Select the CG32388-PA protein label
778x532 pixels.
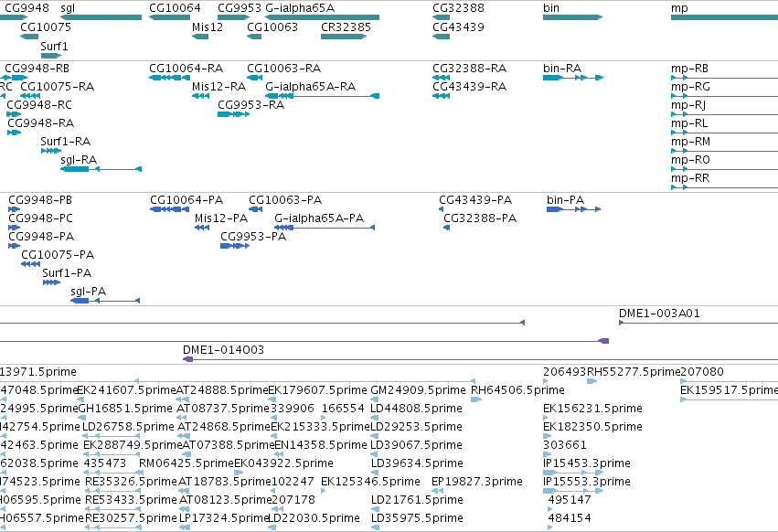[x=480, y=218]
